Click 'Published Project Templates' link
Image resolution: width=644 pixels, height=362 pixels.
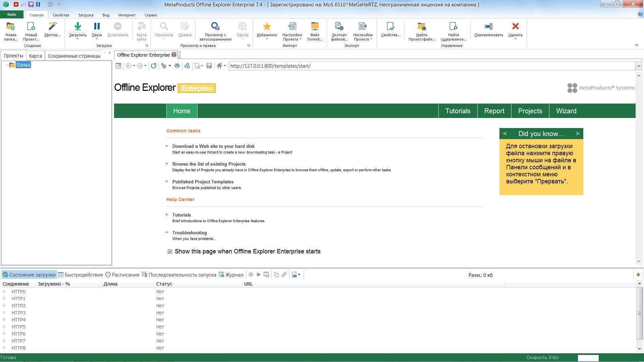[x=203, y=182]
